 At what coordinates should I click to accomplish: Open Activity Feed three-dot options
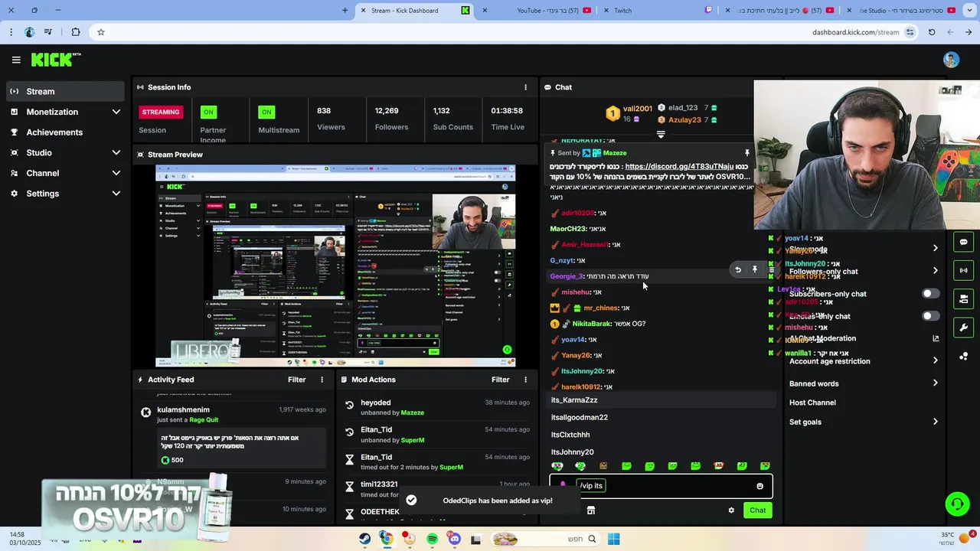(322, 380)
